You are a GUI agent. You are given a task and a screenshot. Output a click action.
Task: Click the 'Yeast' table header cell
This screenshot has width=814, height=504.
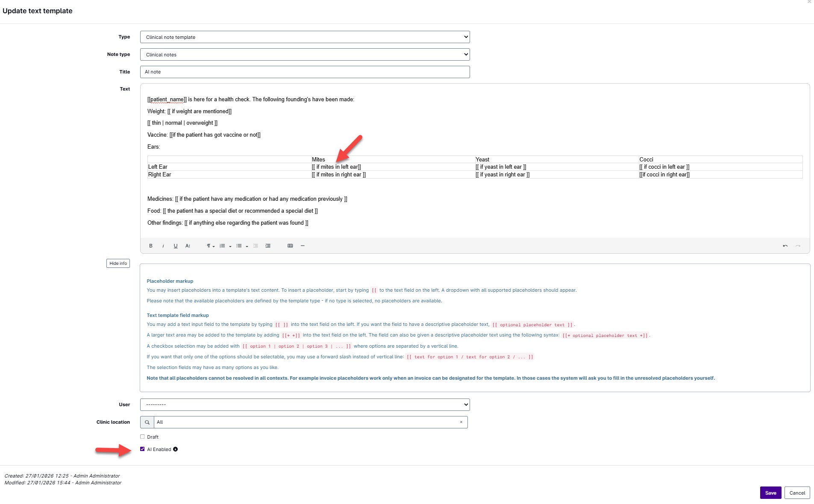click(x=557, y=159)
